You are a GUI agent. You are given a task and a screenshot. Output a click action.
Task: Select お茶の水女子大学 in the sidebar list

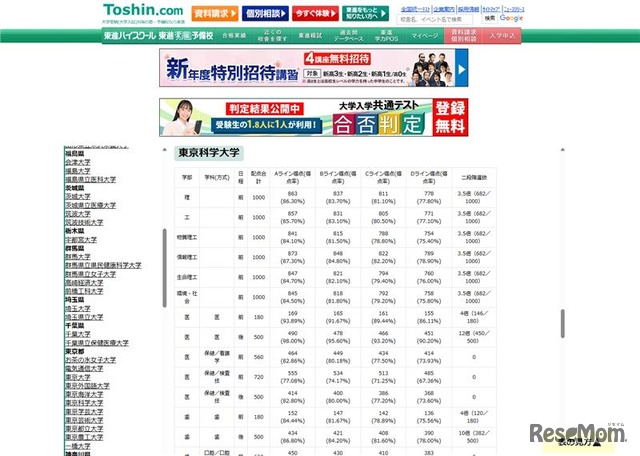pos(91,360)
